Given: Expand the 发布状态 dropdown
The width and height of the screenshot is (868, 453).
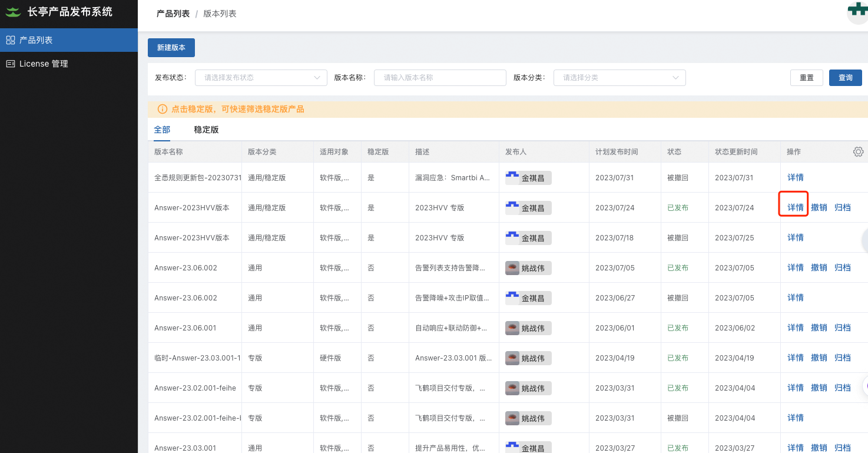Looking at the screenshot, I should coord(261,78).
